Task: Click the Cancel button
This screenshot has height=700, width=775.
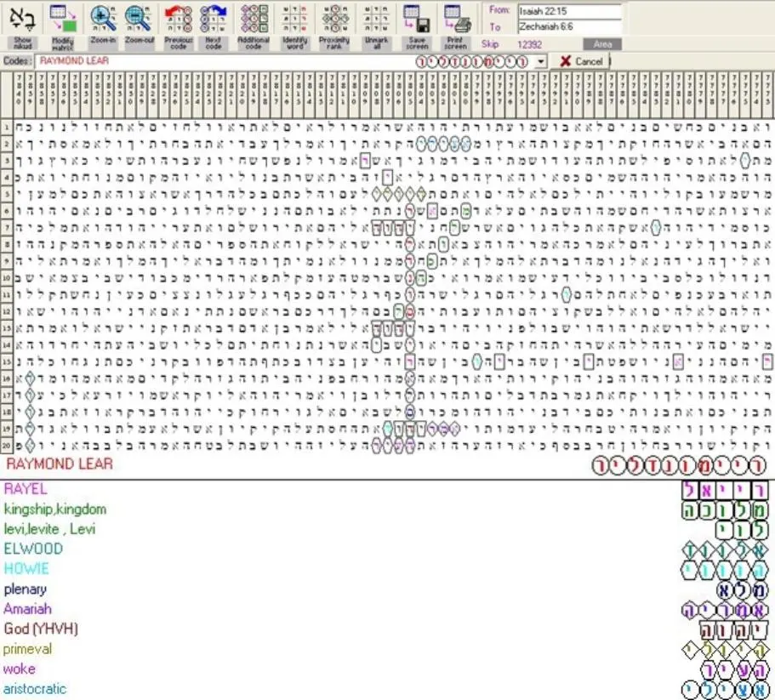Action: [581, 61]
